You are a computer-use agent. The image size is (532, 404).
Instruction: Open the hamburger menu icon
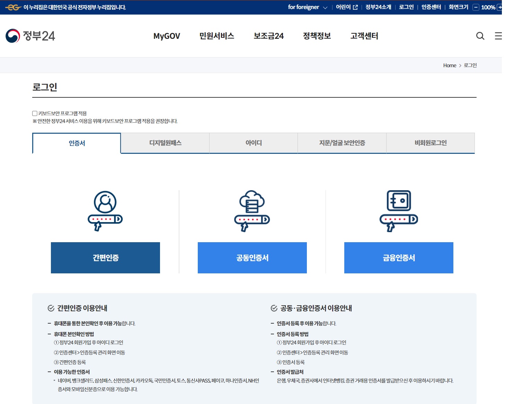pyautogui.click(x=498, y=36)
